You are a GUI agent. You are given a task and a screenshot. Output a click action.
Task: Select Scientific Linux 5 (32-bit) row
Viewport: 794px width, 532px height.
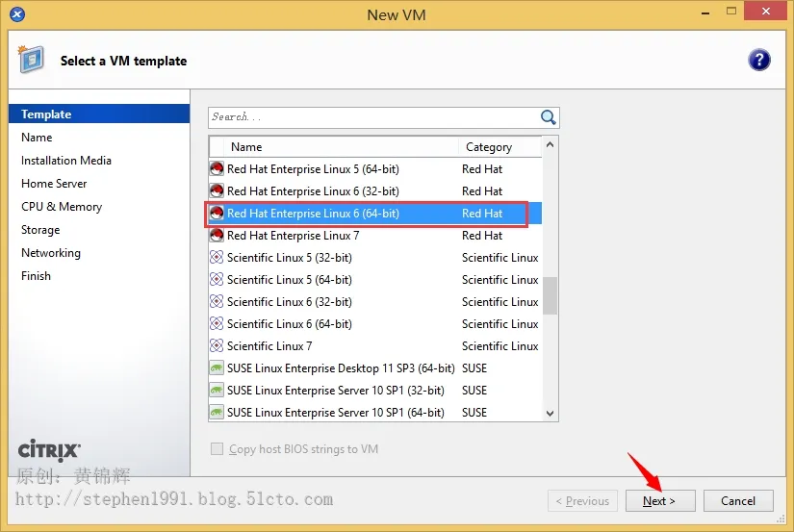pos(375,257)
